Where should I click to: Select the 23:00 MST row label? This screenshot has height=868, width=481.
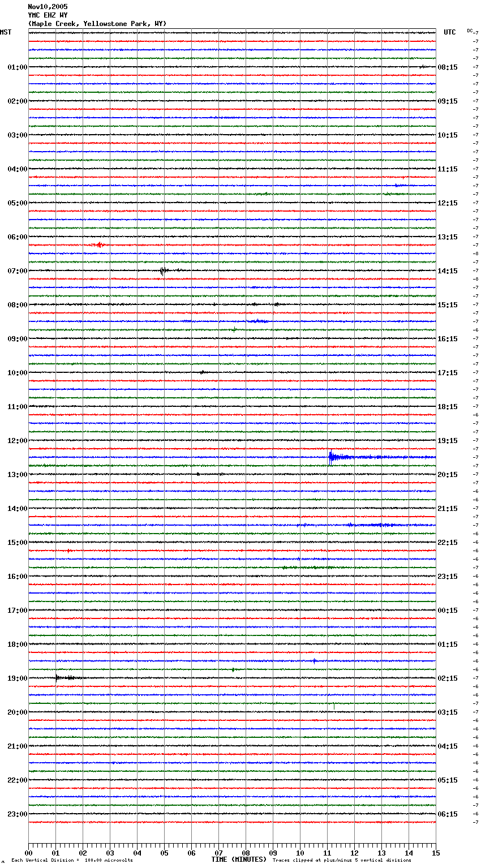coord(18,814)
